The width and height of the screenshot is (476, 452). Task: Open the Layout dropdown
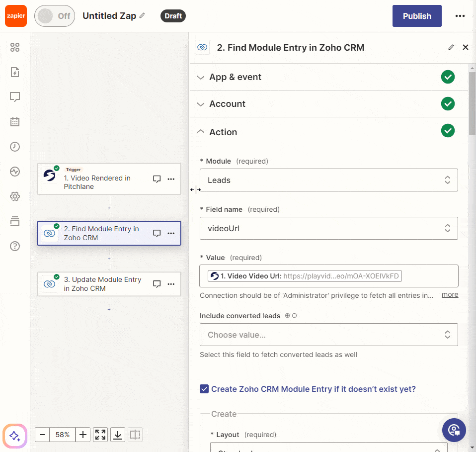tap(329, 447)
